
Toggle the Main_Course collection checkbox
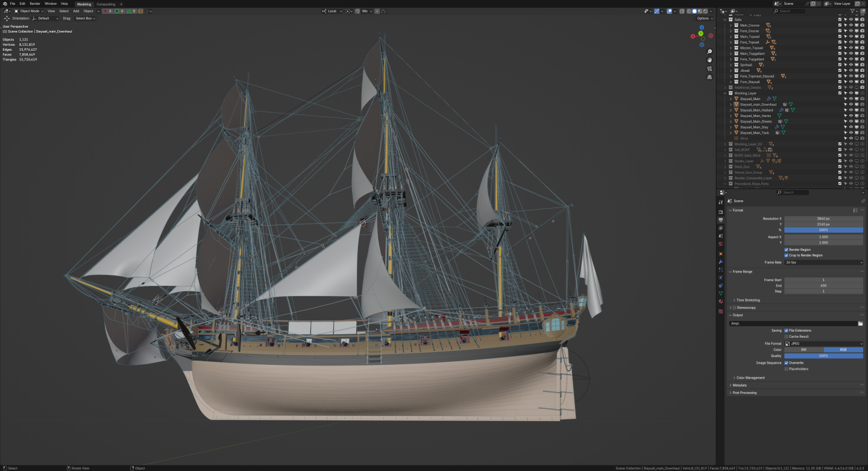coord(840,25)
